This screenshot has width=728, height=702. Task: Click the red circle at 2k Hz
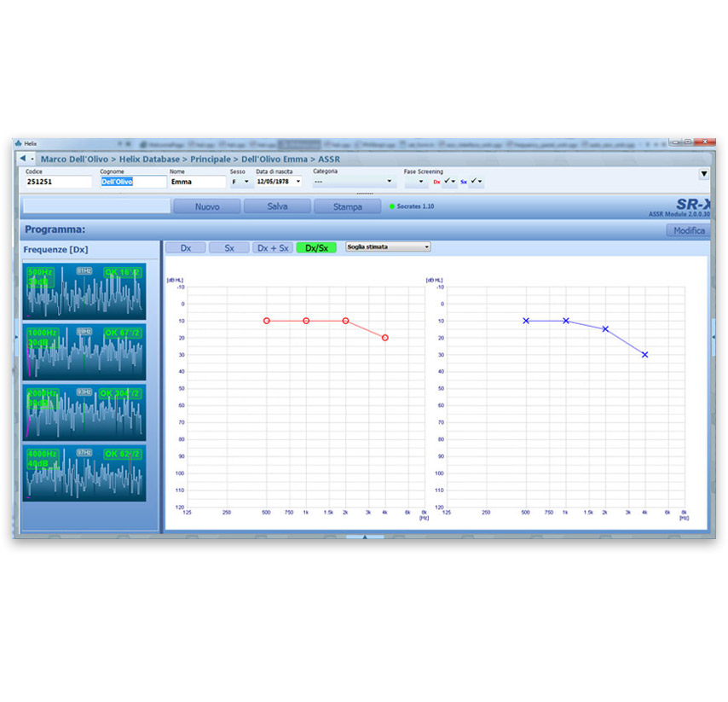coord(345,321)
